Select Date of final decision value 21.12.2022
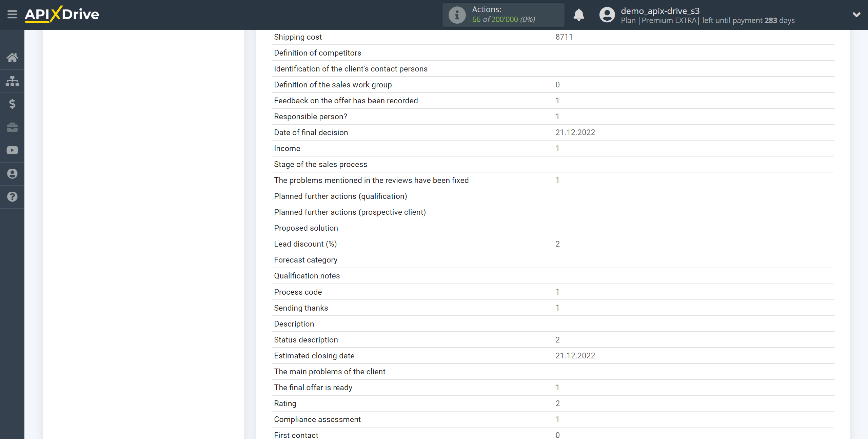The width and height of the screenshot is (868, 439). [x=575, y=132]
